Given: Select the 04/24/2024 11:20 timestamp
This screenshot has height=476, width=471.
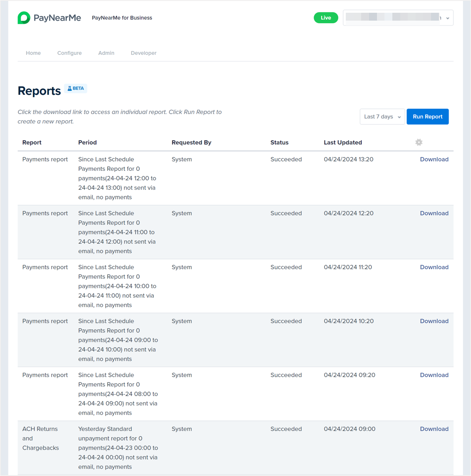Looking at the screenshot, I should point(348,267).
